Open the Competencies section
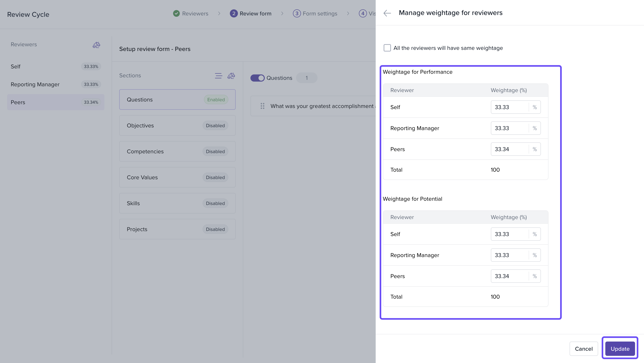The image size is (644, 363). [x=177, y=151]
